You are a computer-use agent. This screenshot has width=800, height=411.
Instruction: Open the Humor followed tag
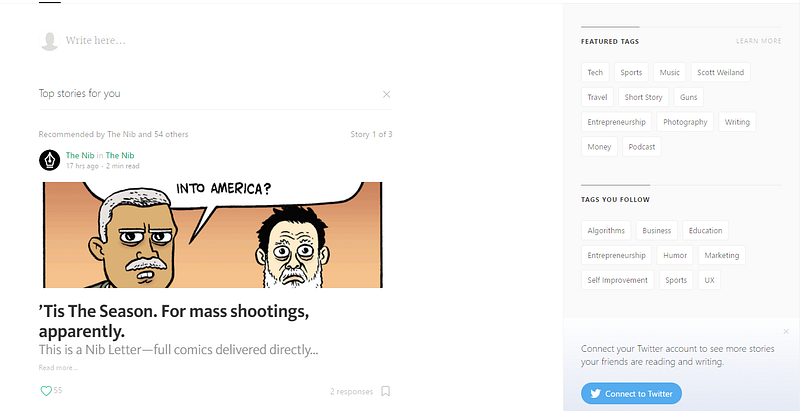(x=675, y=255)
